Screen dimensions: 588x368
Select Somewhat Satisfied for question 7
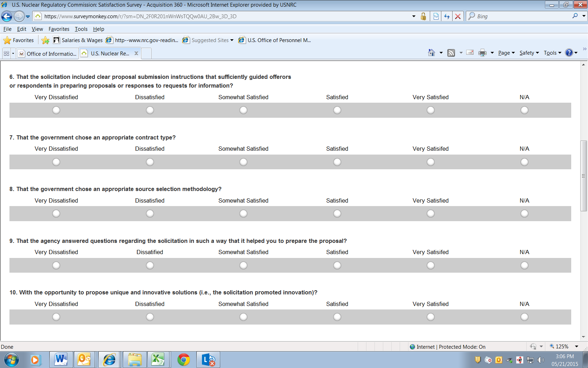coord(243,162)
